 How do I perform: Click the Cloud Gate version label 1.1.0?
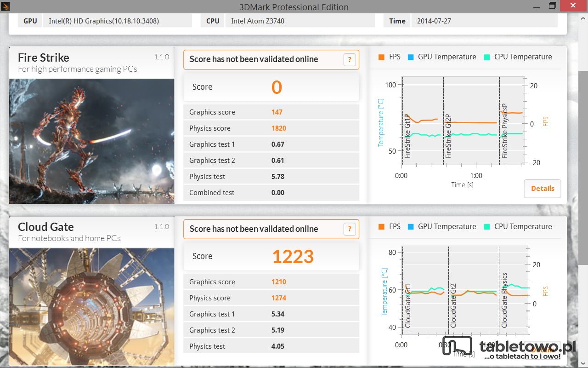(x=162, y=227)
